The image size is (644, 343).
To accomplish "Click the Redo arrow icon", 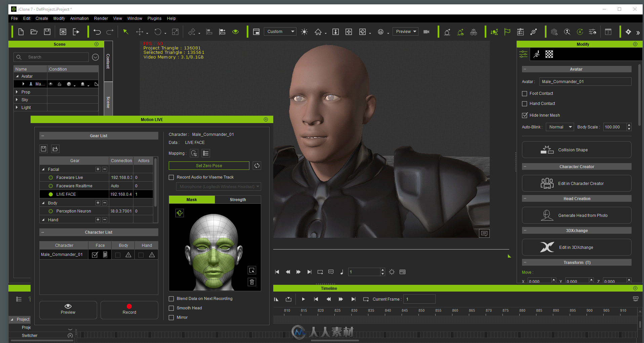I will [110, 32].
